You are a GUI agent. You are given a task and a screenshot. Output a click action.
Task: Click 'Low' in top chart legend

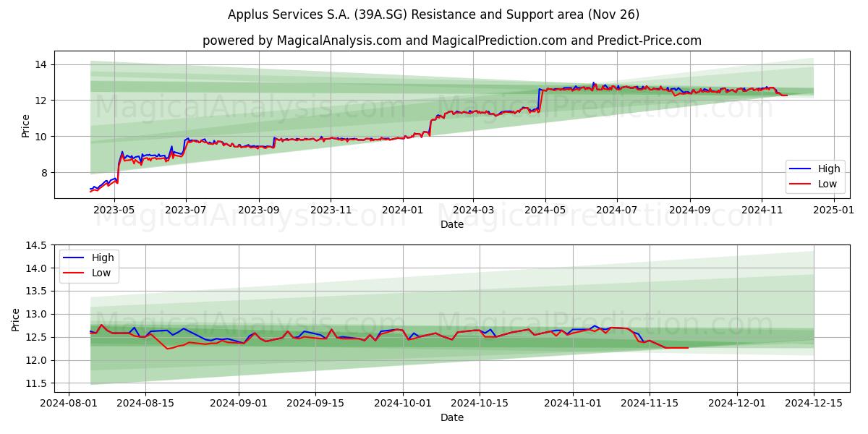(828, 184)
